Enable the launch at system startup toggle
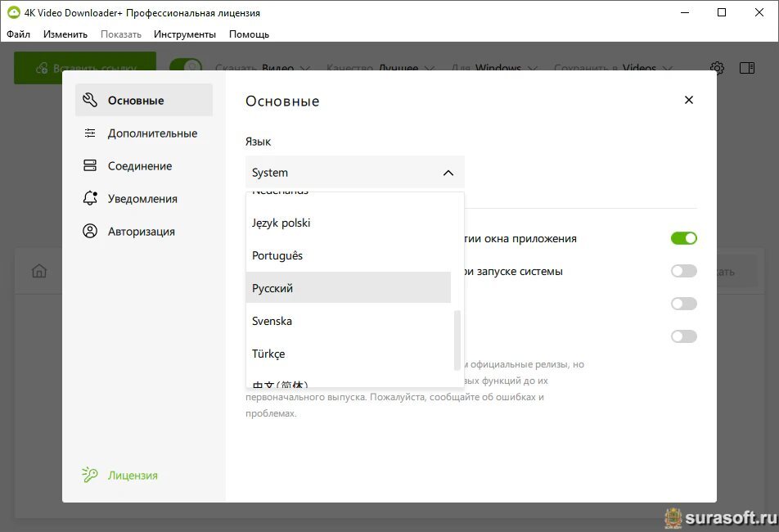Image resolution: width=779 pixels, height=532 pixels. pyautogui.click(x=683, y=271)
